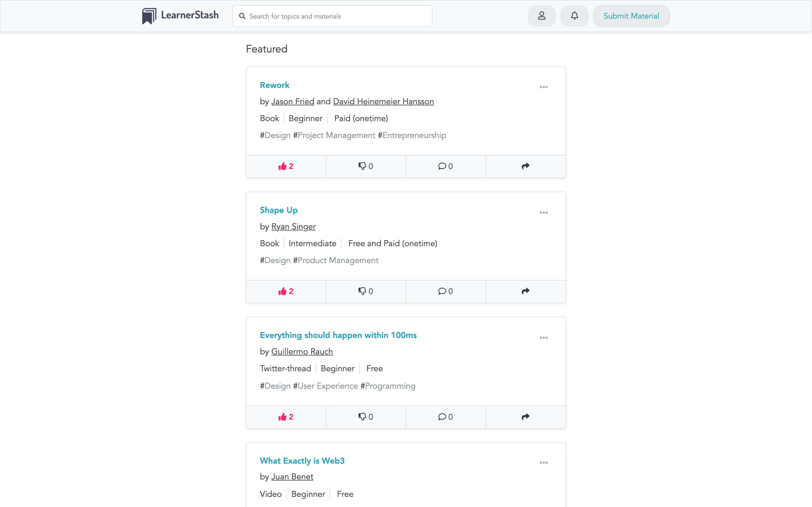
Task: Share the Rework material
Action: [526, 166]
